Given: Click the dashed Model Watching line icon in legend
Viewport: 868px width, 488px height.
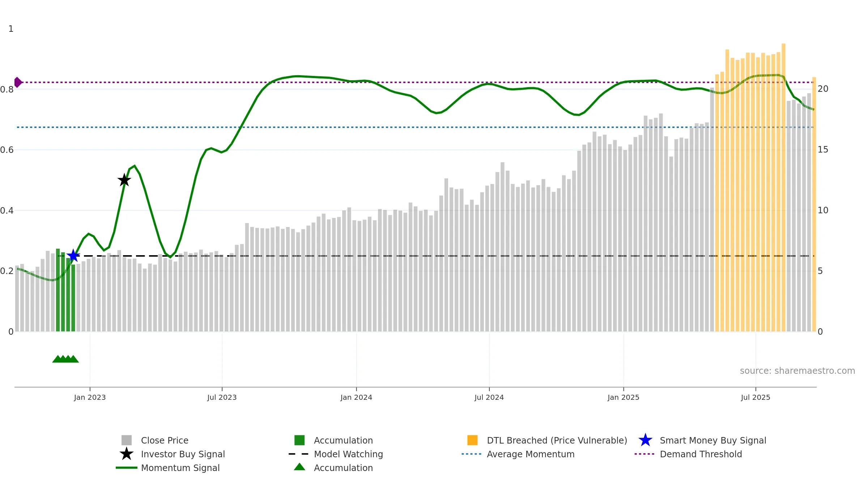Looking at the screenshot, I should [299, 454].
